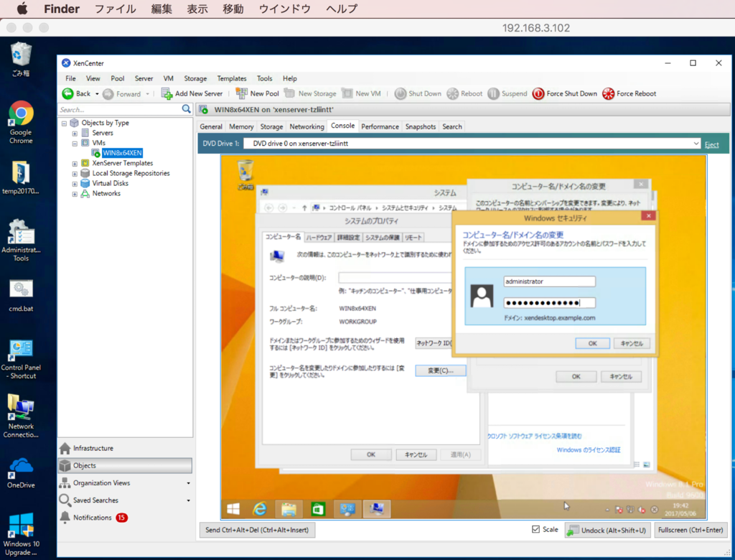
Task: Click the Force Shut Down icon
Action: pos(538,94)
